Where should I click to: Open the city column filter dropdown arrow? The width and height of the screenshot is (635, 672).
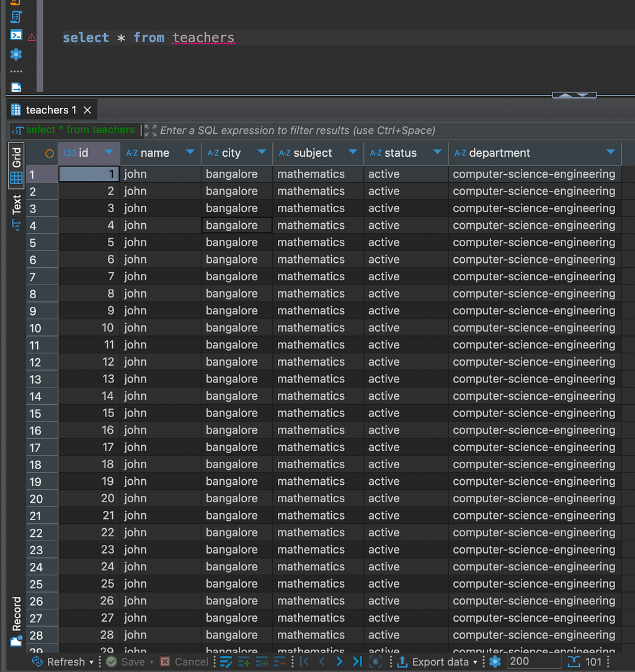(262, 152)
